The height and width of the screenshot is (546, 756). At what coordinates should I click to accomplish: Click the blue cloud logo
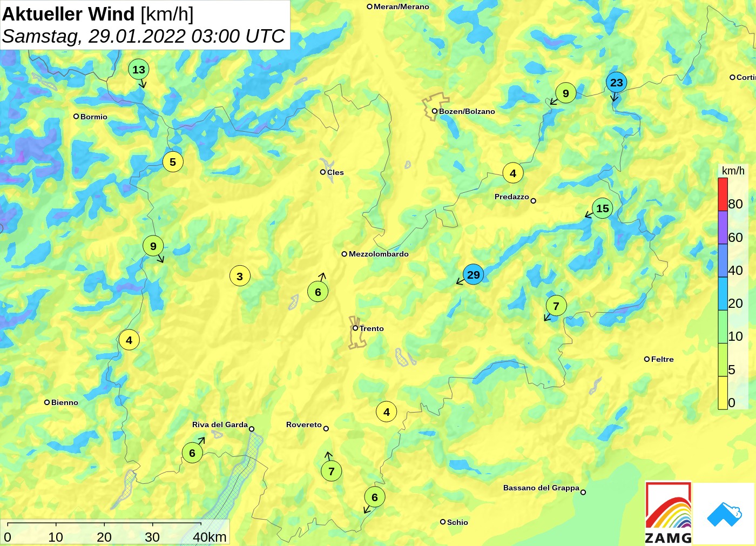[724, 514]
